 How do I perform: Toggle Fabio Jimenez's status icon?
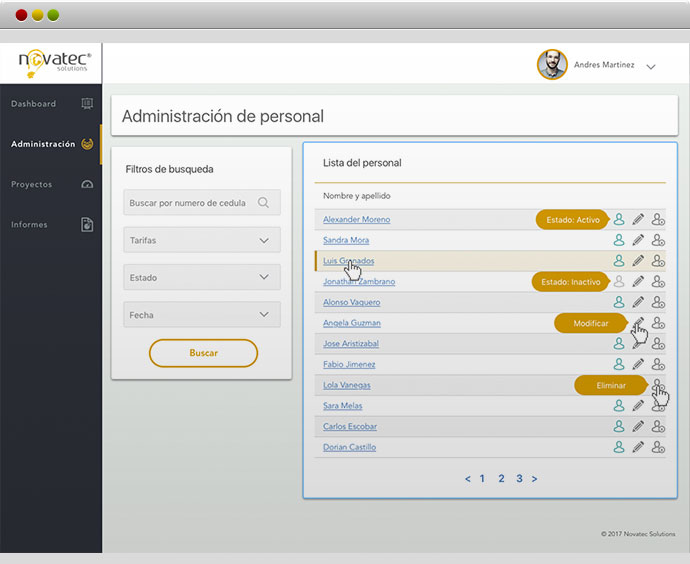[x=619, y=364]
